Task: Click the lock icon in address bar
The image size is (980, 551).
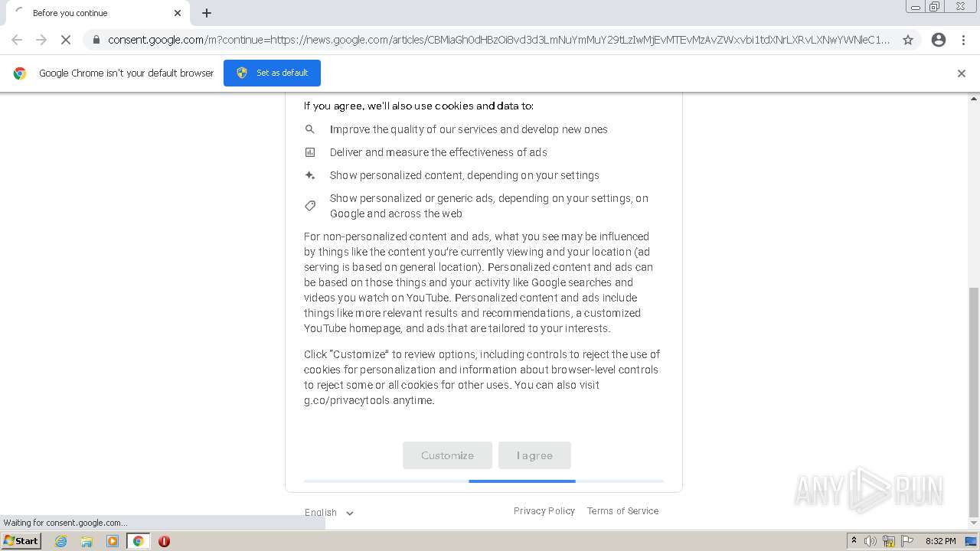Action: 96,40
